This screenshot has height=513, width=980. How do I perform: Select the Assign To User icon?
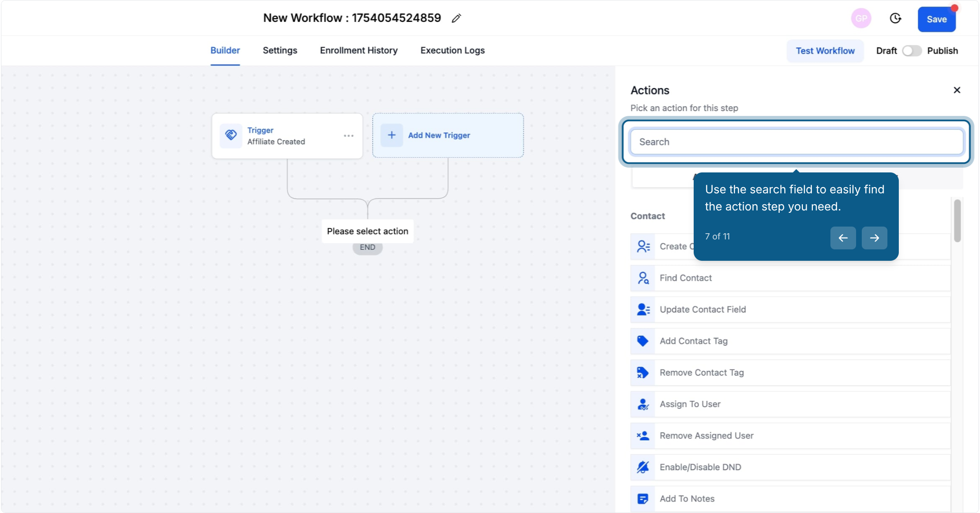coord(643,404)
